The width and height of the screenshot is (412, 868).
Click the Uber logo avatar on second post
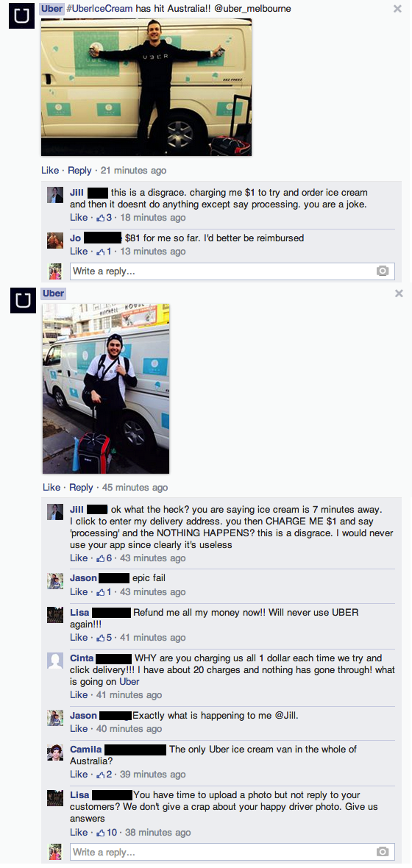click(x=24, y=301)
